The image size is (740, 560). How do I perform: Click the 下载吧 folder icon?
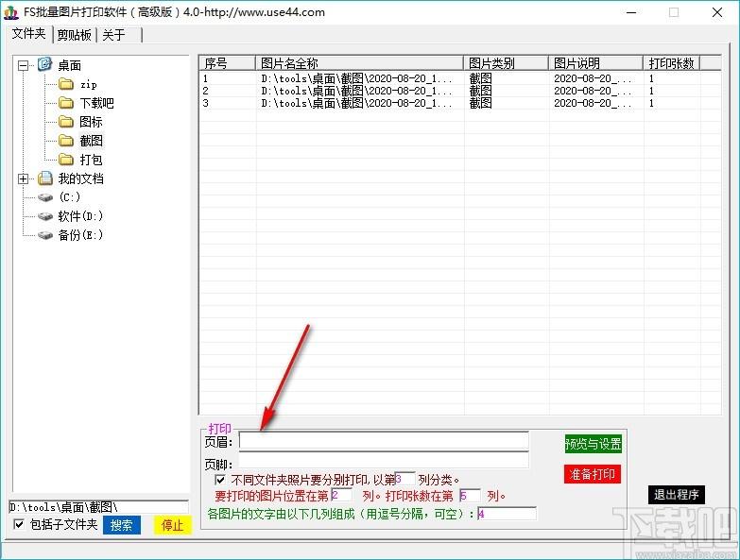point(66,103)
